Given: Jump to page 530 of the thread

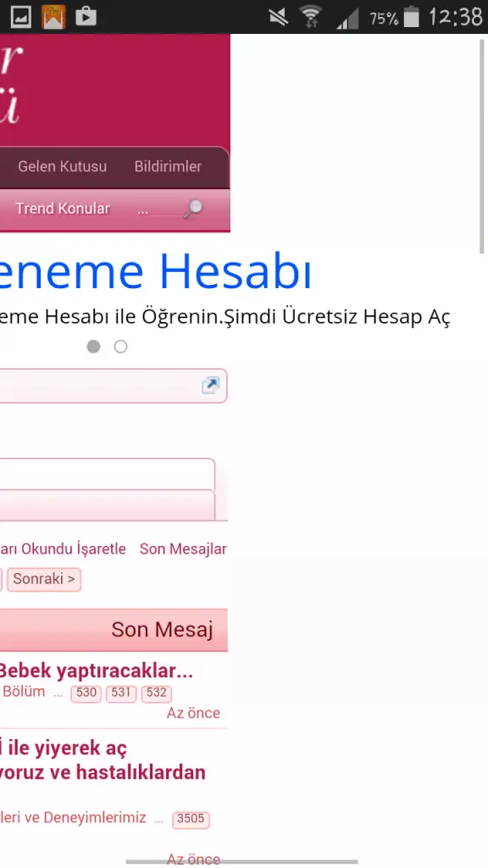Looking at the screenshot, I should pyautogui.click(x=86, y=693).
